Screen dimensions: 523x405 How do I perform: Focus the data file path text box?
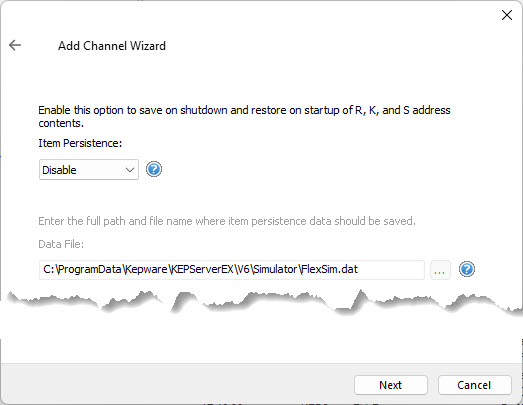click(x=231, y=270)
